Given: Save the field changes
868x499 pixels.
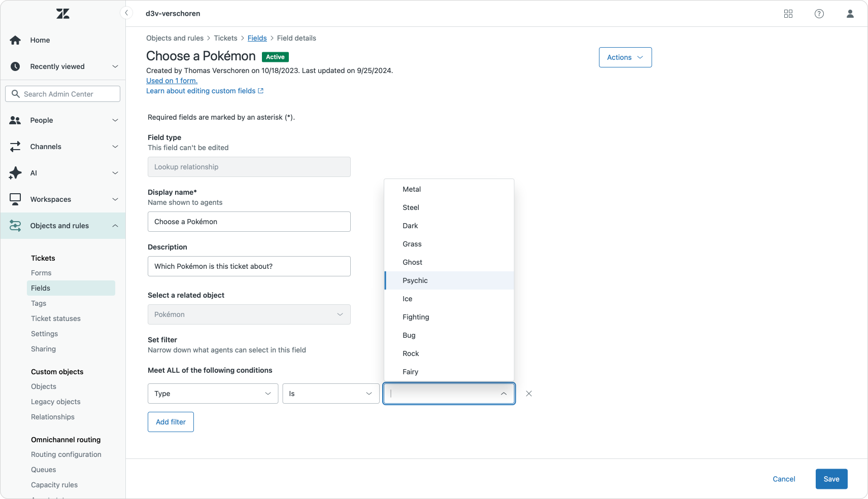Looking at the screenshot, I should pos(831,479).
